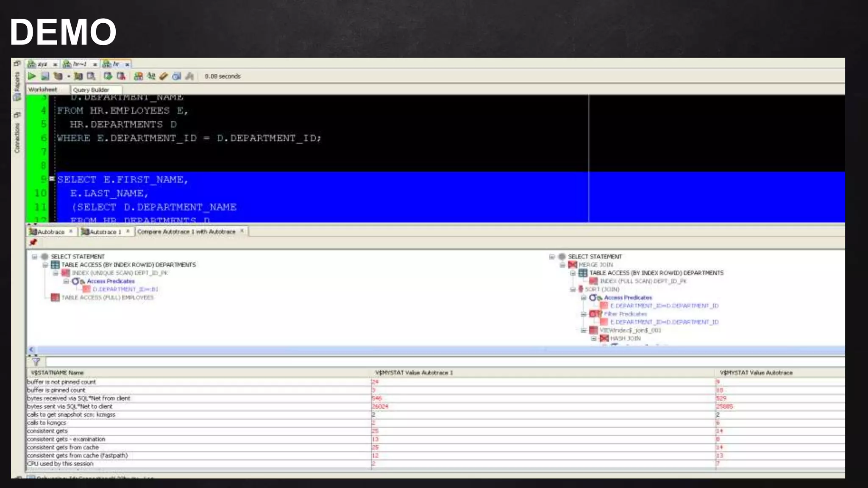Collapse the HASH JOIN node
This screenshot has height=488, width=868.
[594, 338]
